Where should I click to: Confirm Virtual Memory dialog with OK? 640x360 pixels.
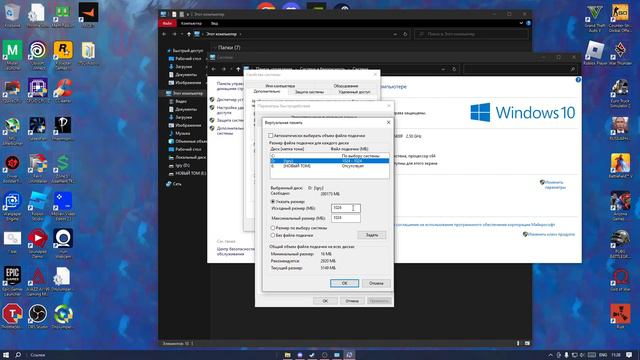344,283
